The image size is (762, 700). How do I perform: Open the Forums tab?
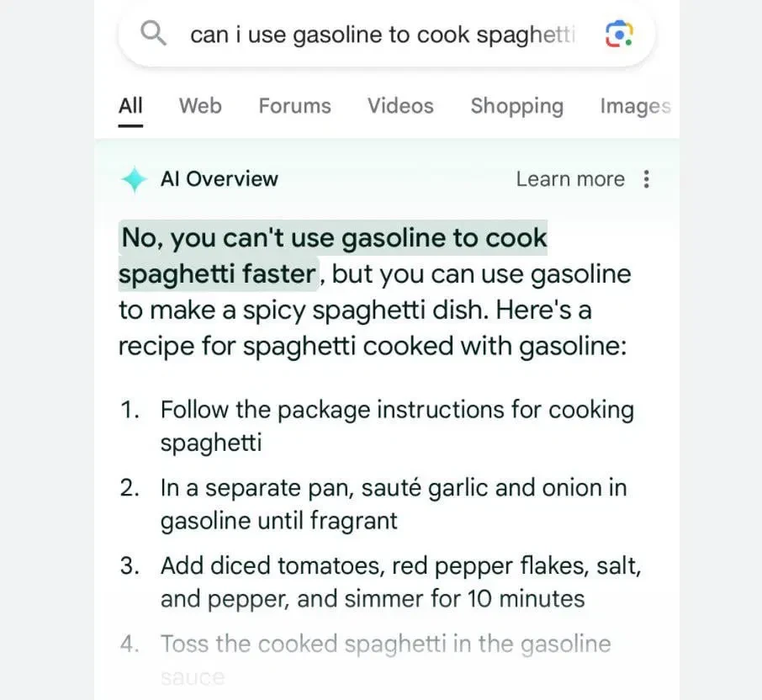click(294, 107)
